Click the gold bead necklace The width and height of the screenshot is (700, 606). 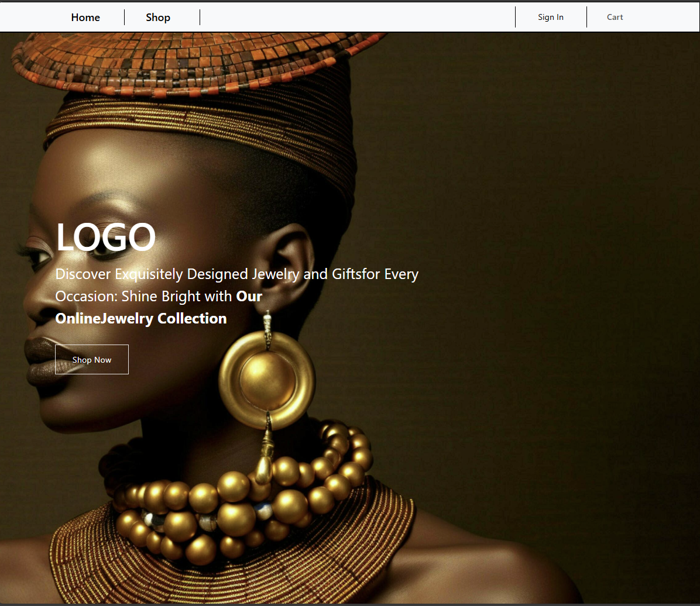[x=241, y=495]
